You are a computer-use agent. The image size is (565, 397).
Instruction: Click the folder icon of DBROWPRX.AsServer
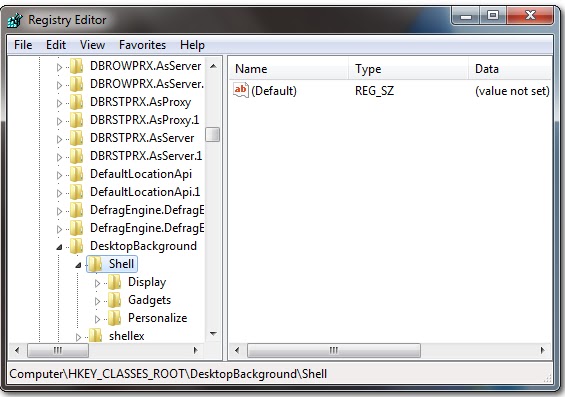click(x=76, y=66)
